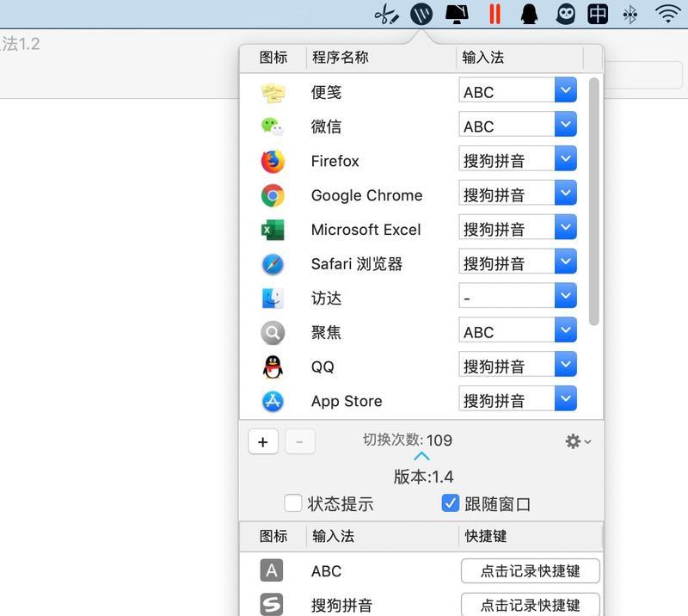Select the App Store icon in list
The height and width of the screenshot is (616, 688).
point(273,401)
